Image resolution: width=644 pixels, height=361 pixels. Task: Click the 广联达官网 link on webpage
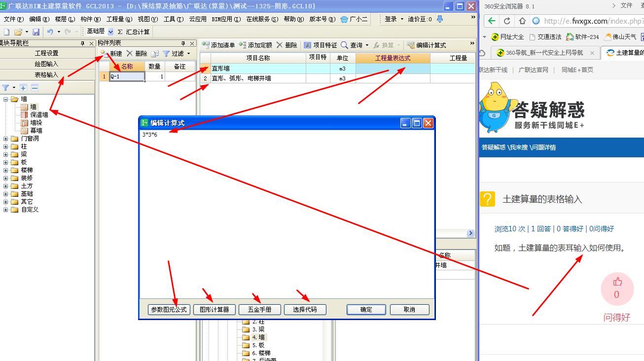pos(534,70)
